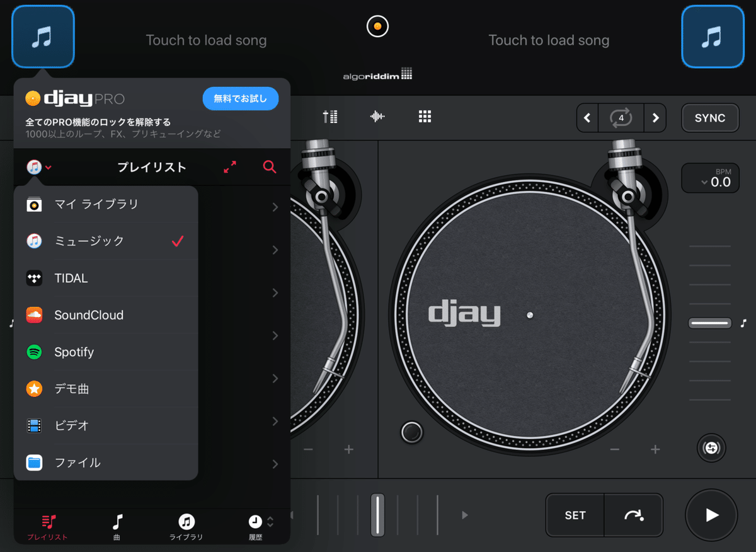Select ビデオ video source

(x=106, y=425)
